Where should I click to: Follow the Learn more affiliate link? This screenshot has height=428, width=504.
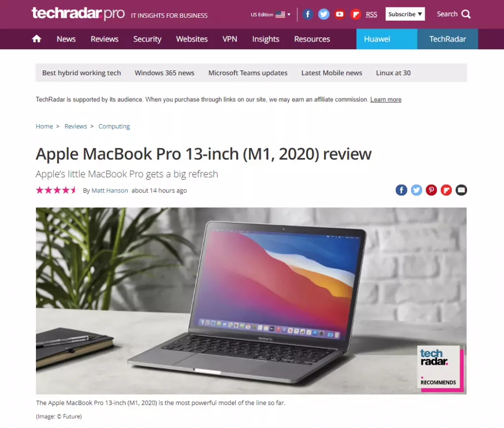point(386,99)
